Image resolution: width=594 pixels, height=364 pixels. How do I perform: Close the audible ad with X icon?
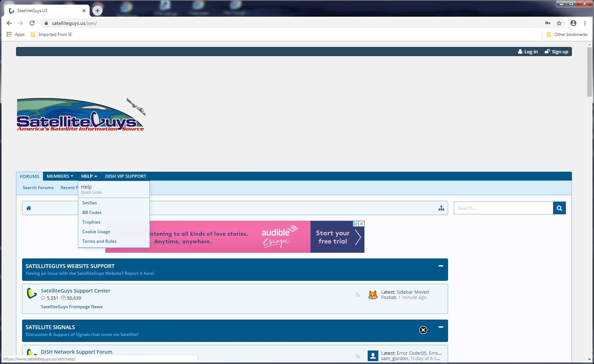click(362, 224)
